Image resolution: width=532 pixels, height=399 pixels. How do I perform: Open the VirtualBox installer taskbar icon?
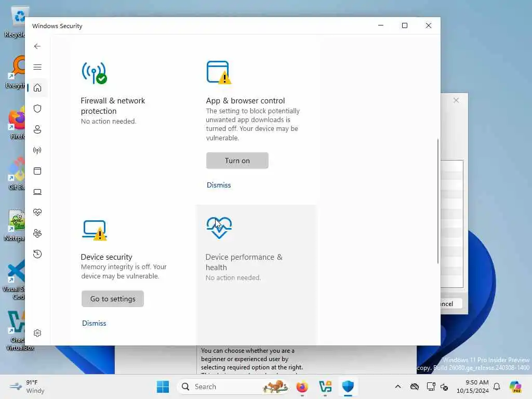point(325,387)
